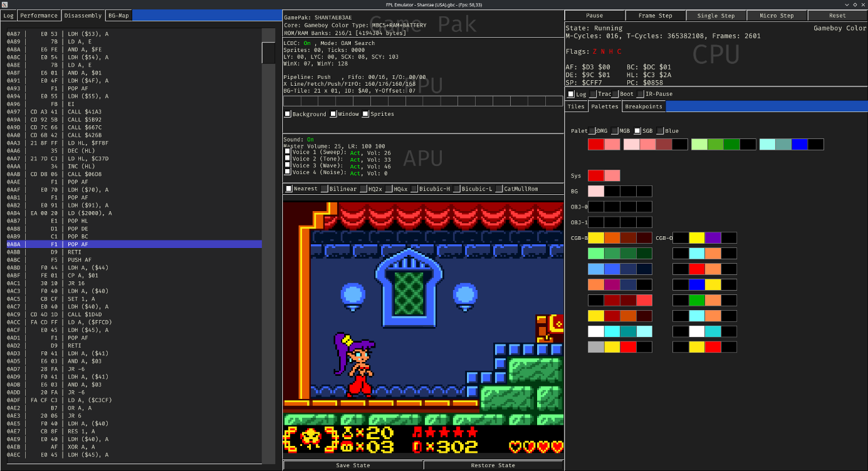
Task: Click the app icon in the title bar
Action: pyautogui.click(x=5, y=4)
